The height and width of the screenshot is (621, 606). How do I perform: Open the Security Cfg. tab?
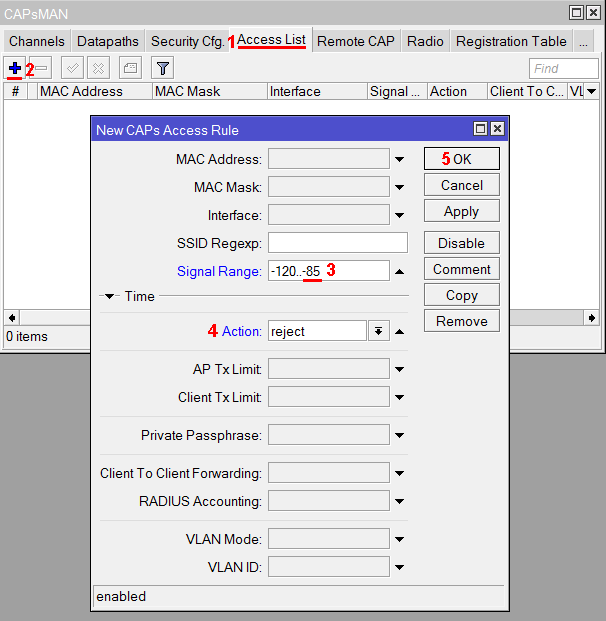pyautogui.click(x=187, y=41)
